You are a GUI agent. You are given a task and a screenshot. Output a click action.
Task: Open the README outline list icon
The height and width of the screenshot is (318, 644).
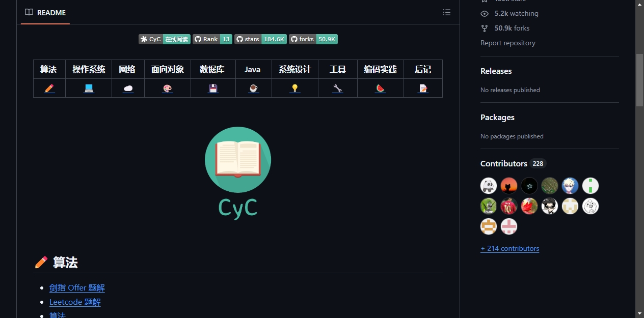[447, 12]
